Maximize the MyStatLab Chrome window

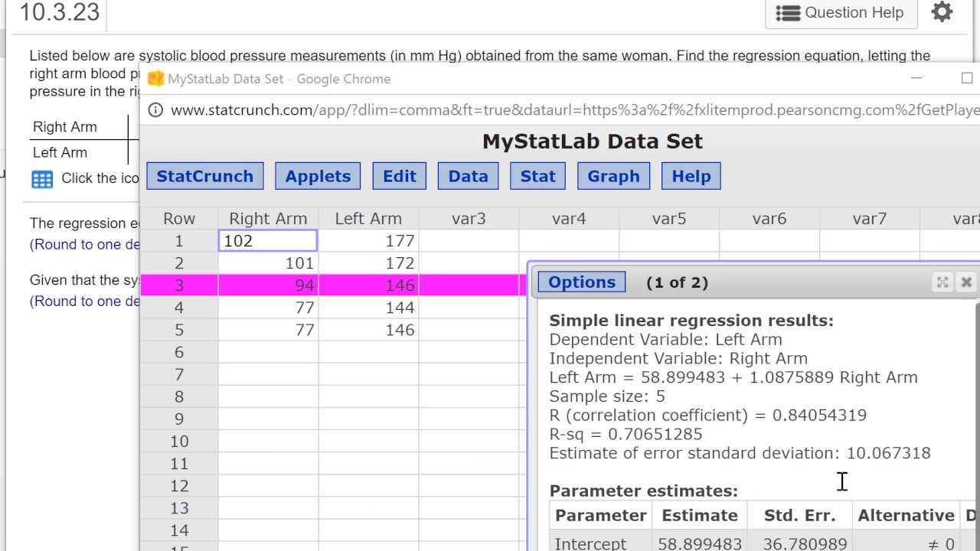[x=967, y=78]
